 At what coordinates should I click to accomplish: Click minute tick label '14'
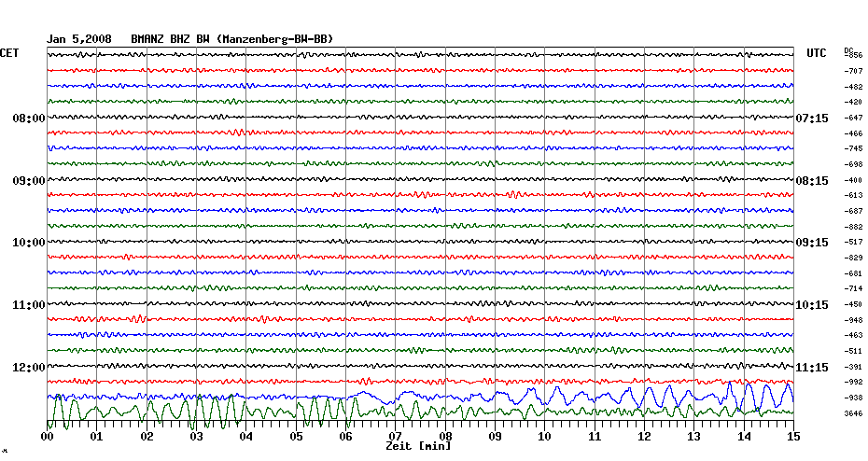744,437
